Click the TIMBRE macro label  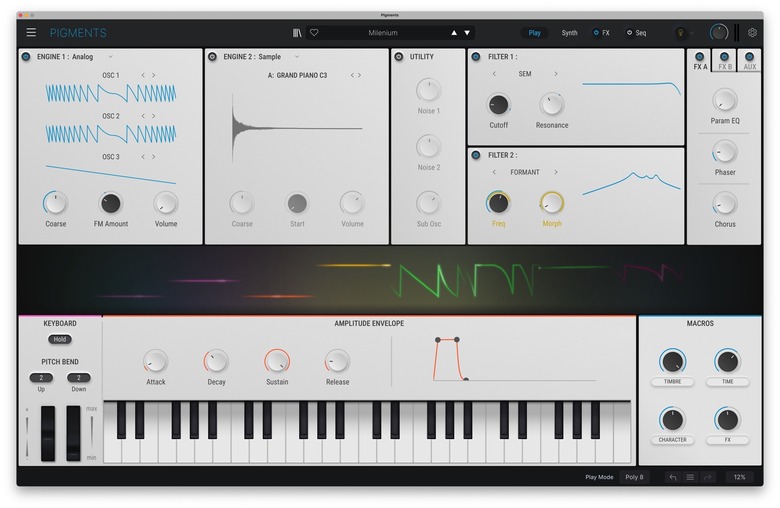(672, 382)
